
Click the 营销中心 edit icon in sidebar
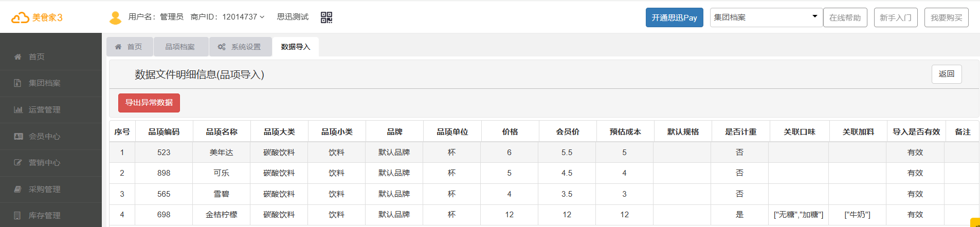tap(18, 163)
